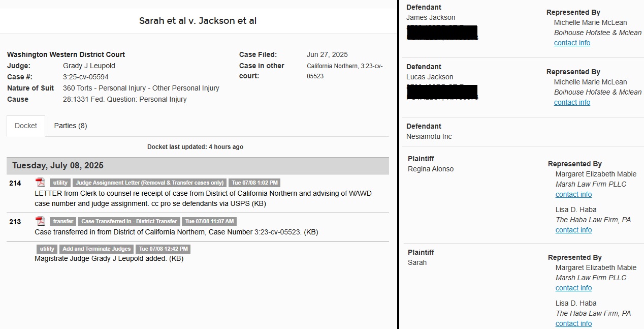
Task: Click the 'utility' tag on the judges entry
Action: coord(47,249)
